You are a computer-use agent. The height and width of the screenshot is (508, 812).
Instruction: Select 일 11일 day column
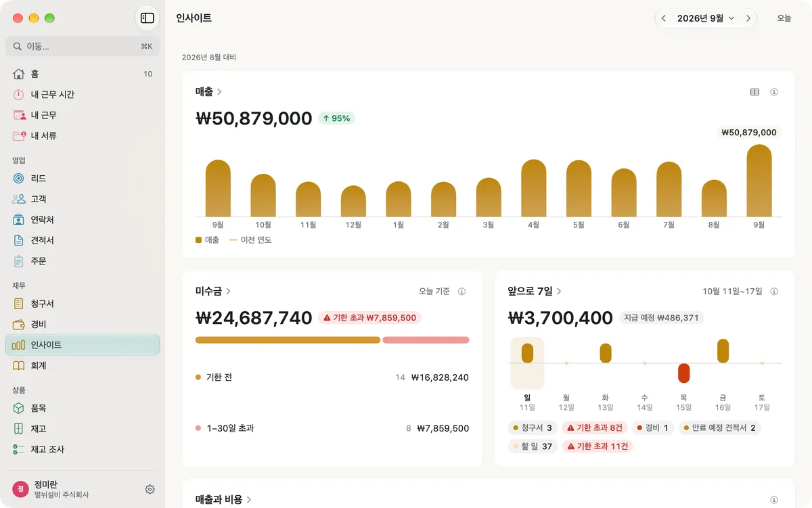pyautogui.click(x=527, y=374)
